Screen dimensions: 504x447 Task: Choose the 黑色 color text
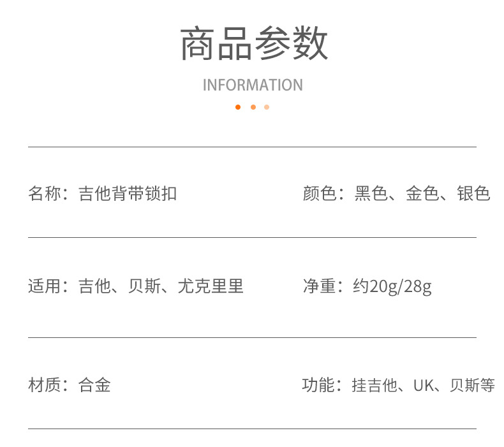point(371,194)
